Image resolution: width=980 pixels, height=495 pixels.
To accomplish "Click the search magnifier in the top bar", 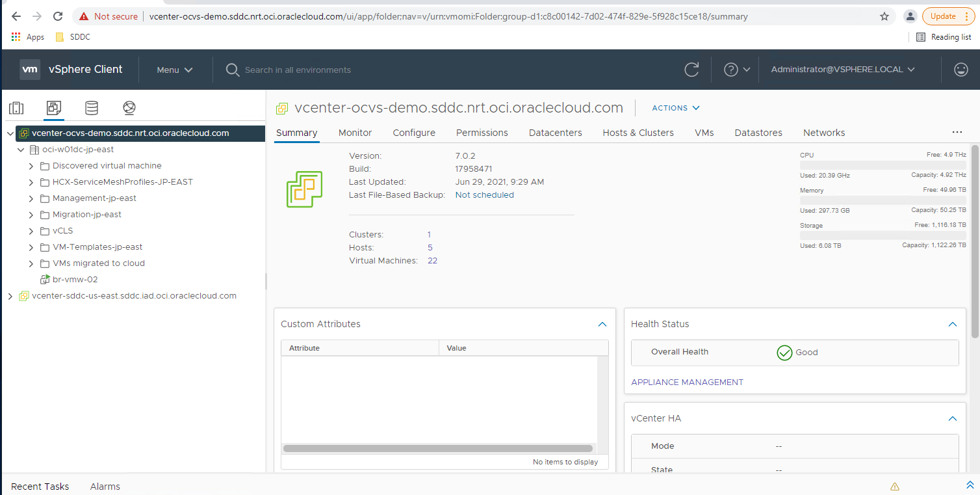I will pyautogui.click(x=232, y=69).
